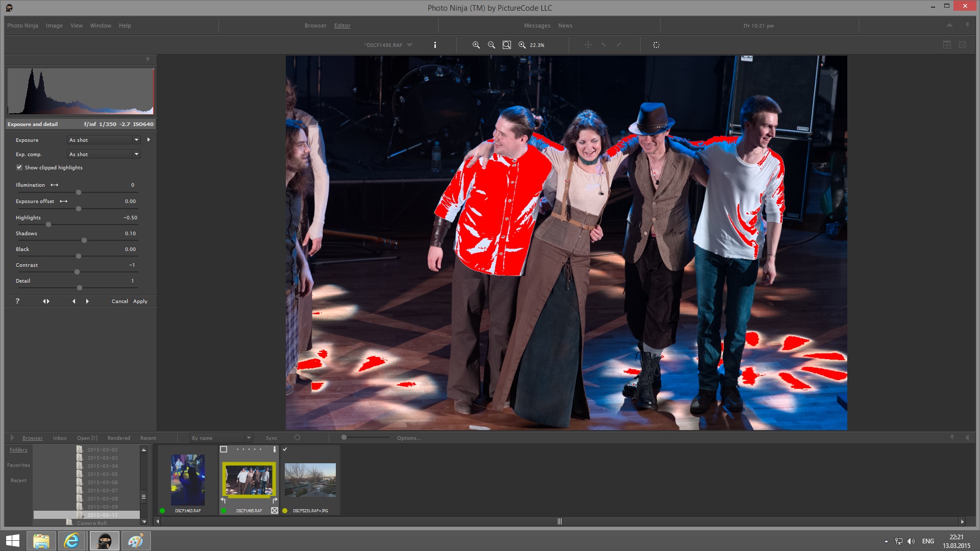Click the fit image to window icon
Screen dimensions: 980x551
[x=506, y=45]
